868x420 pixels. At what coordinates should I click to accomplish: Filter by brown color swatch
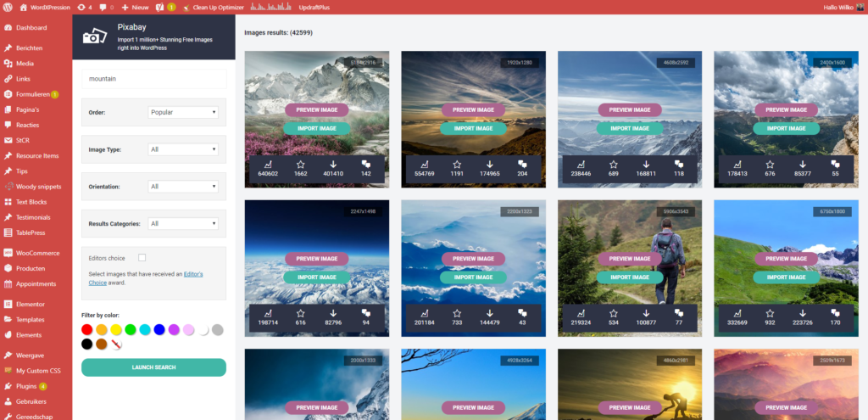coord(102,344)
